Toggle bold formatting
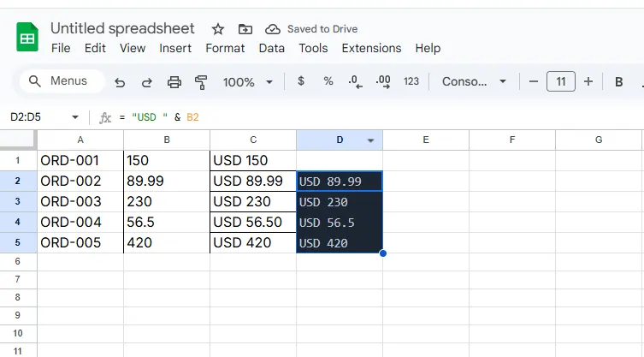 pos(618,81)
